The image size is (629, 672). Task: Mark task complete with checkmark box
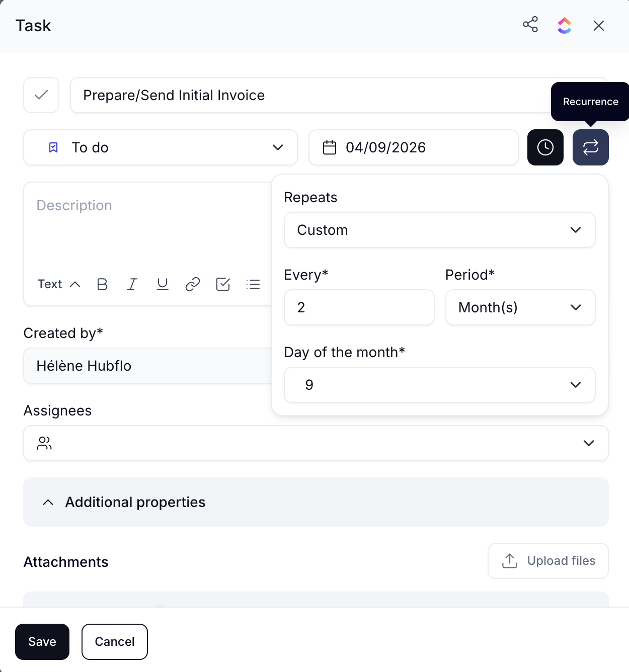(41, 95)
